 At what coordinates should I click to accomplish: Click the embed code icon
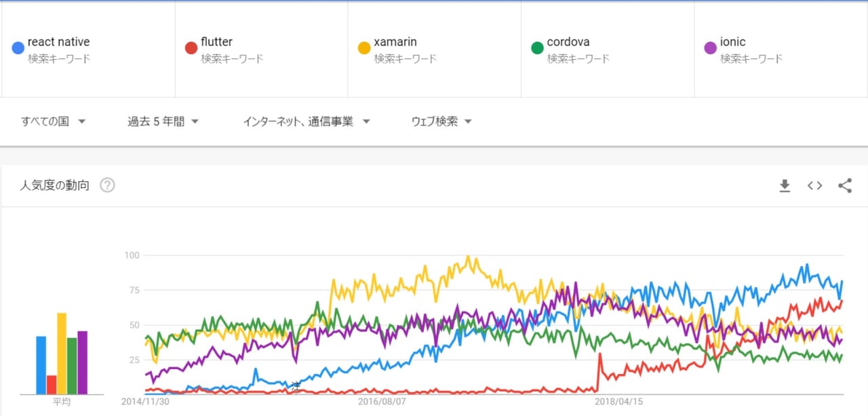click(x=814, y=186)
